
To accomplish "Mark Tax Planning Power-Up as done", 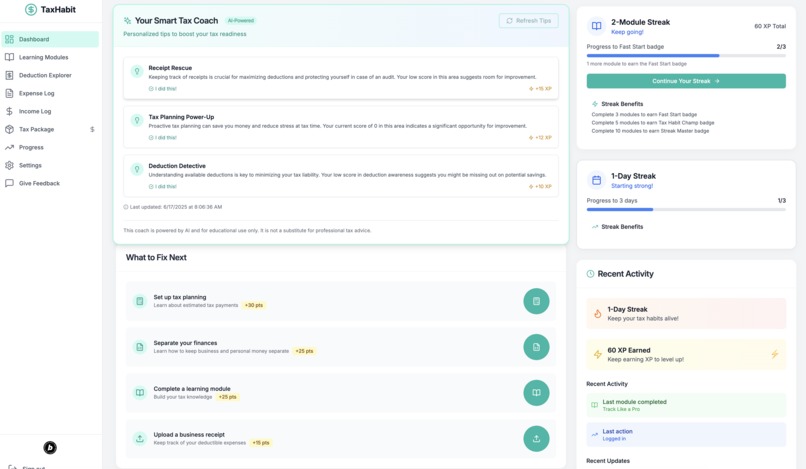I will pyautogui.click(x=162, y=137).
